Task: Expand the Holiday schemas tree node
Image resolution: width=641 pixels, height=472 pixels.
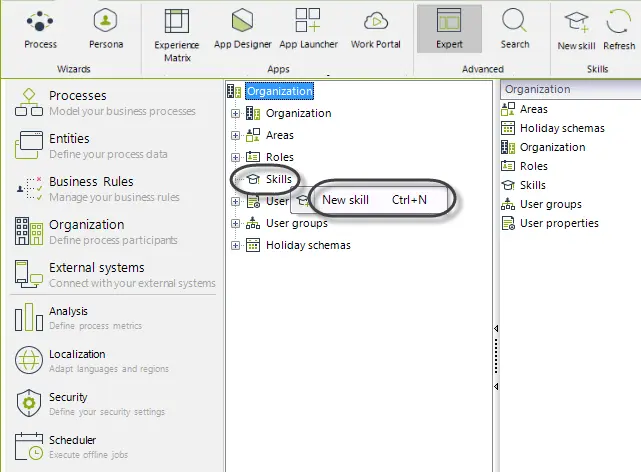Action: (235, 245)
